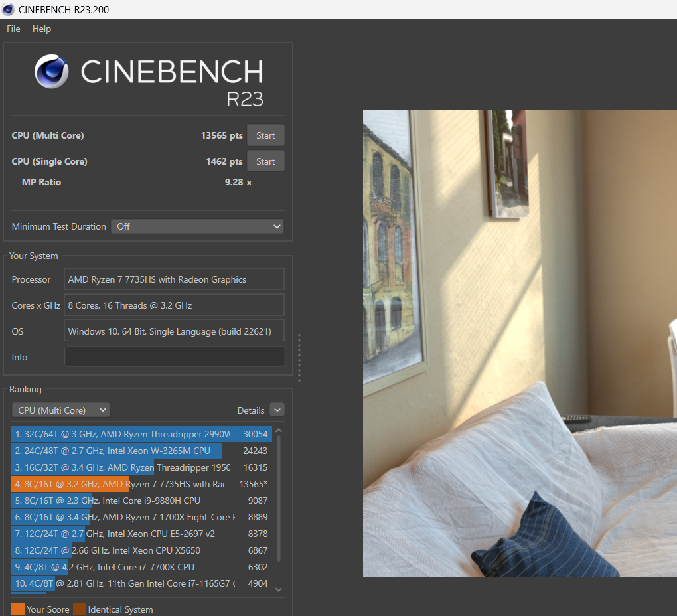Select the Threadripper 2990W ranking row

141,434
